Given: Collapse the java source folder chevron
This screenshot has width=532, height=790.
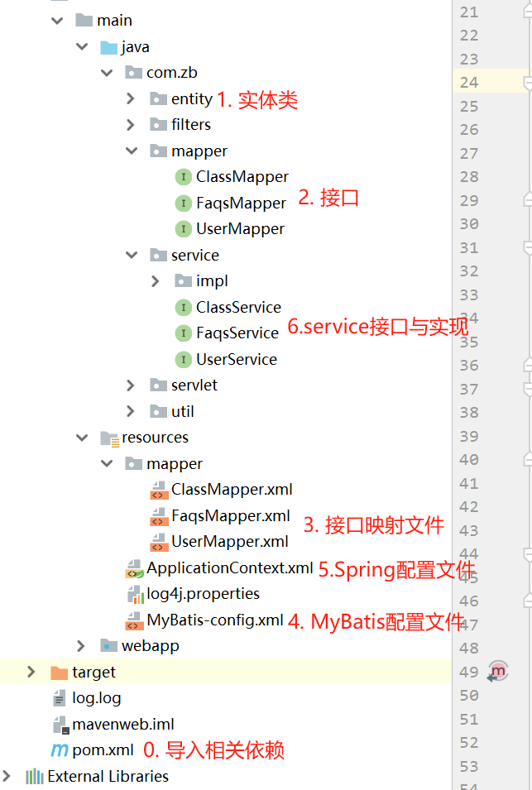Looking at the screenshot, I should pyautogui.click(x=82, y=47).
